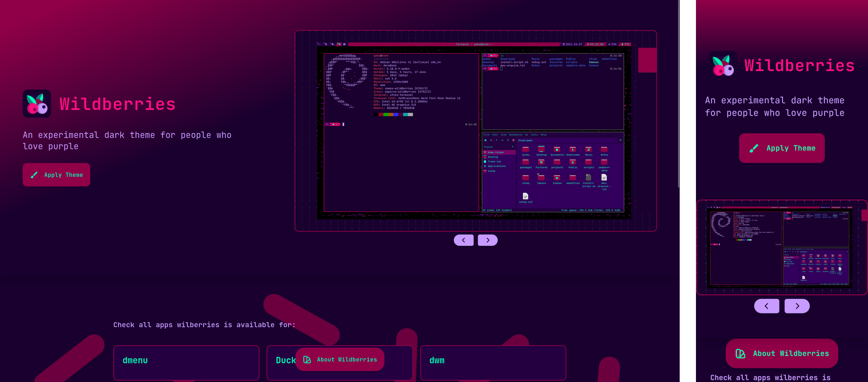Viewport: 868px width, 382px height.
Task: Click the palette icon on the narrow layout's About Wildberries
Action: [x=740, y=353]
